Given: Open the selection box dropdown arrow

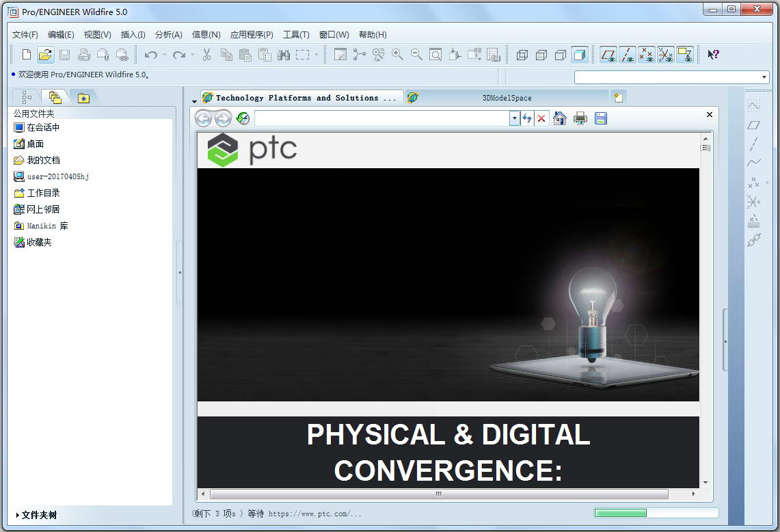Looking at the screenshot, I should pos(317,55).
